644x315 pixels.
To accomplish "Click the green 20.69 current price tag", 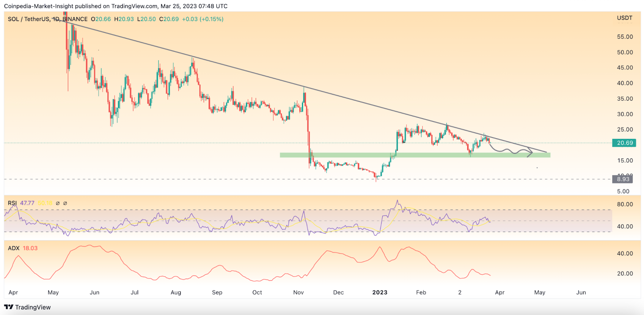I will click(x=624, y=143).
